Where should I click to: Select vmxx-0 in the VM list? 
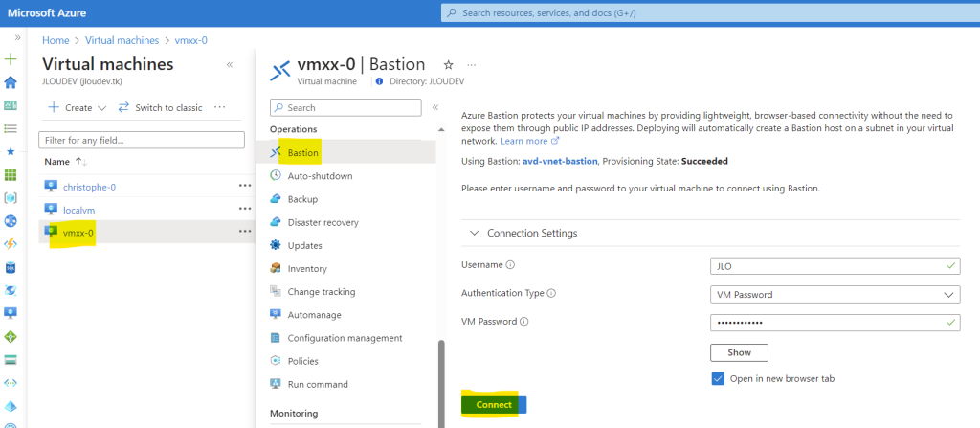point(78,233)
